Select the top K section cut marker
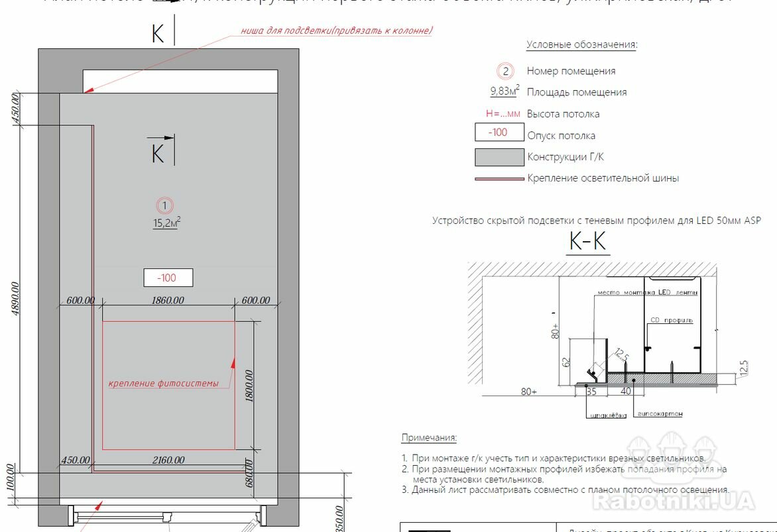This screenshot has width=777, height=532. [x=158, y=34]
